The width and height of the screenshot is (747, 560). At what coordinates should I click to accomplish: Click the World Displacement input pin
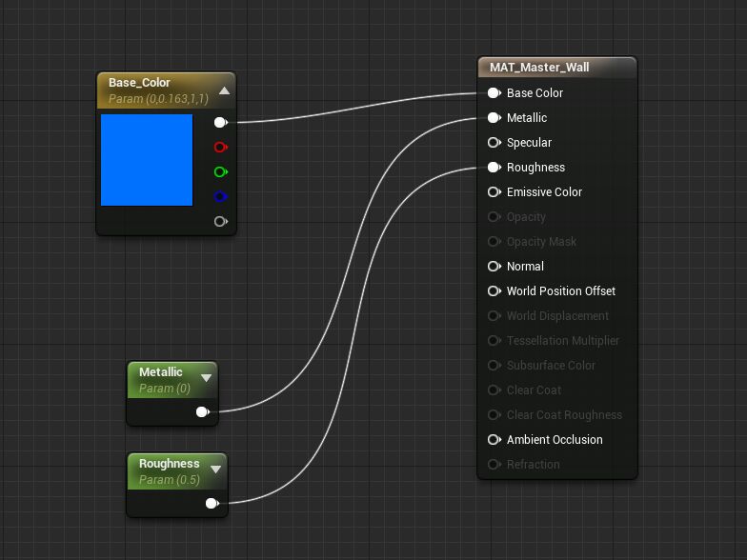494,316
